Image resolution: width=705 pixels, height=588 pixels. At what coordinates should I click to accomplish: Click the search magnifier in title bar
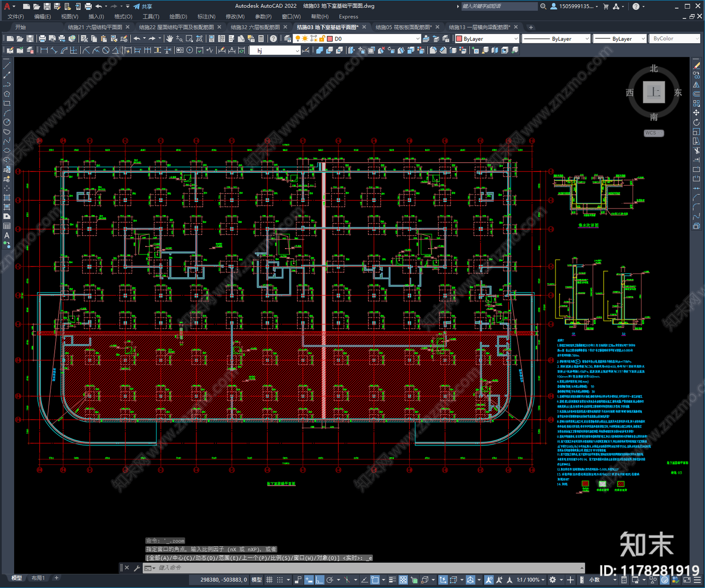click(x=543, y=6)
